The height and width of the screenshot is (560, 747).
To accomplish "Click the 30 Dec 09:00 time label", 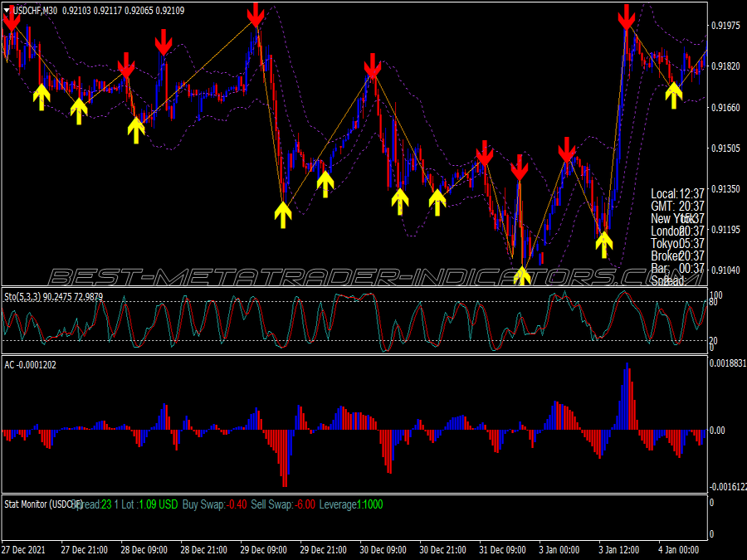I will tap(383, 549).
